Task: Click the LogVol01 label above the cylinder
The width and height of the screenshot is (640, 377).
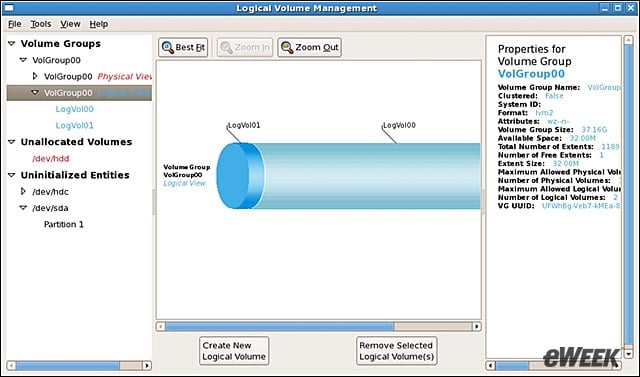Action: pos(244,125)
